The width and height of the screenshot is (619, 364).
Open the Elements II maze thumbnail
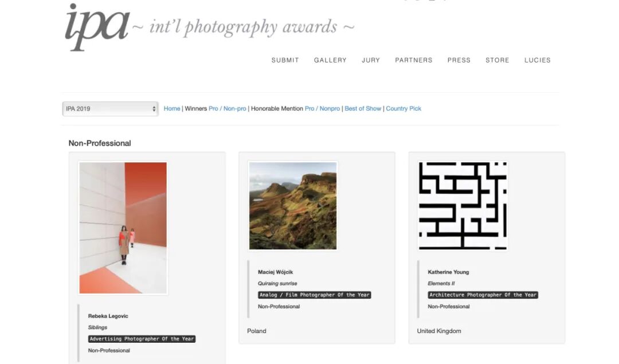[x=463, y=206]
